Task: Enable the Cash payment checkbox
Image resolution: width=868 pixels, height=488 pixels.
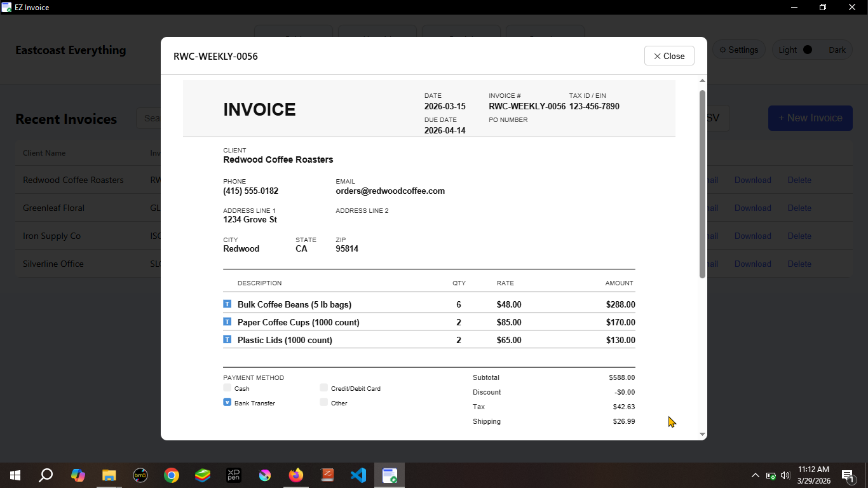Action: [227, 388]
